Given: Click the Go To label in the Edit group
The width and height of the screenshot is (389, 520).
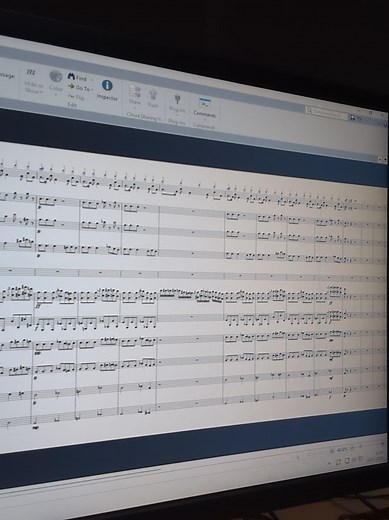Looking at the screenshot, I should pyautogui.click(x=83, y=88).
